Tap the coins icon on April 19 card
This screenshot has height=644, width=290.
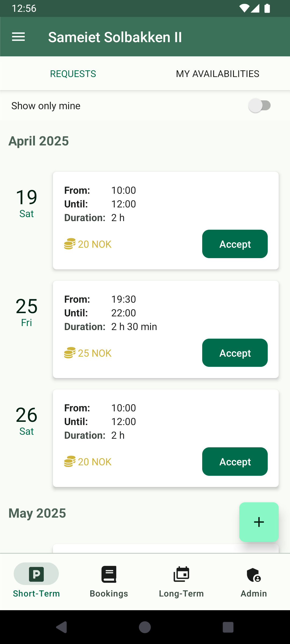pyautogui.click(x=70, y=244)
